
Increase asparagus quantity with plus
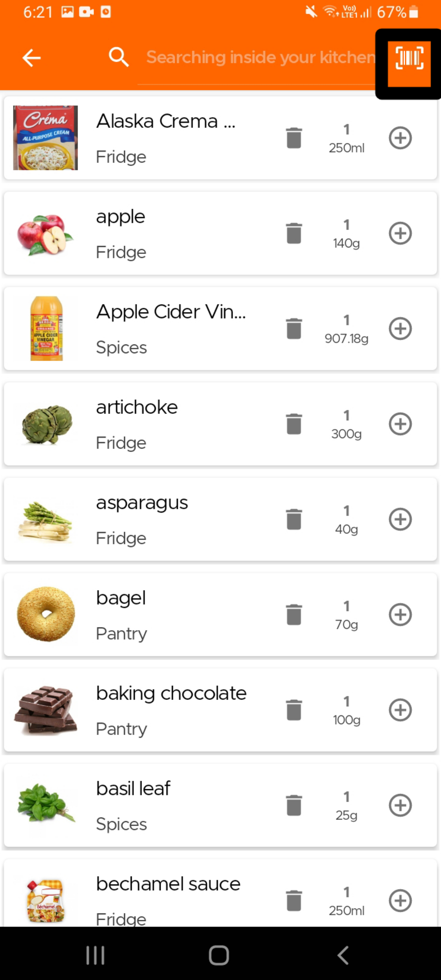[400, 519]
